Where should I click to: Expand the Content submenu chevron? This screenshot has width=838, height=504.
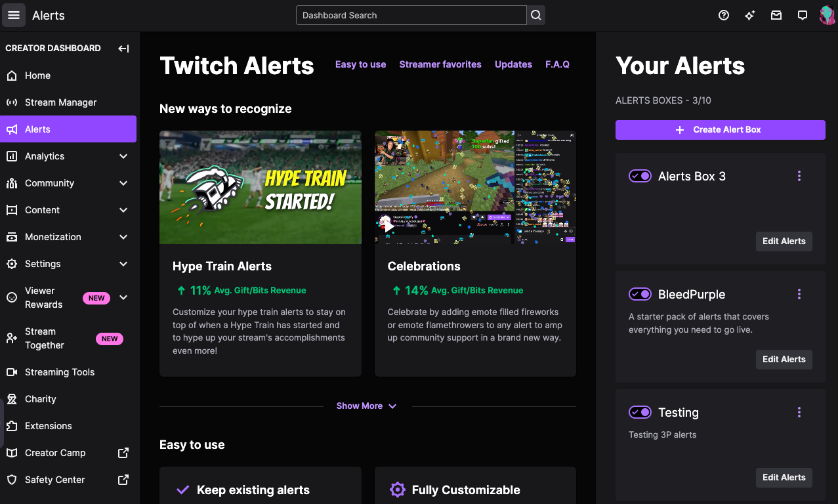(123, 210)
